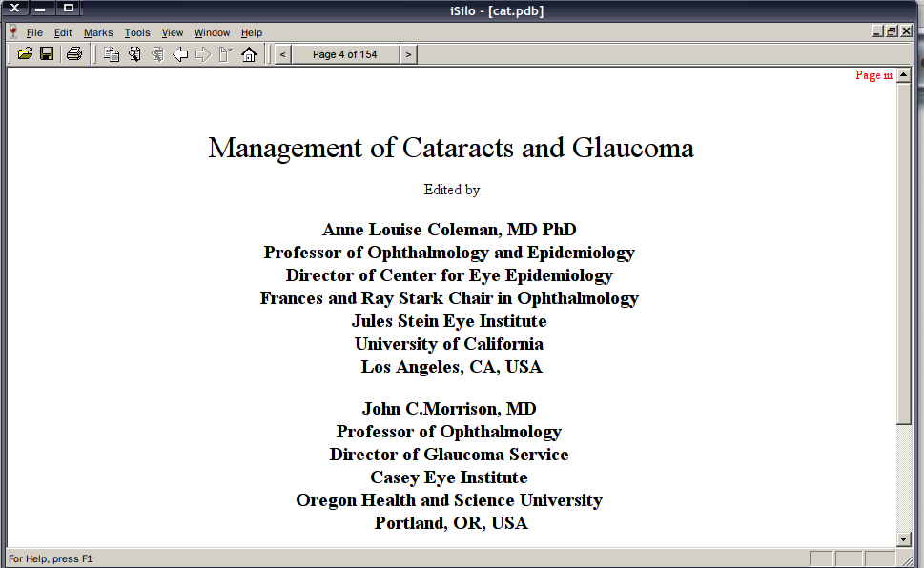924x568 pixels.
Task: Click the window resize grip in status bar
Action: tap(908, 559)
